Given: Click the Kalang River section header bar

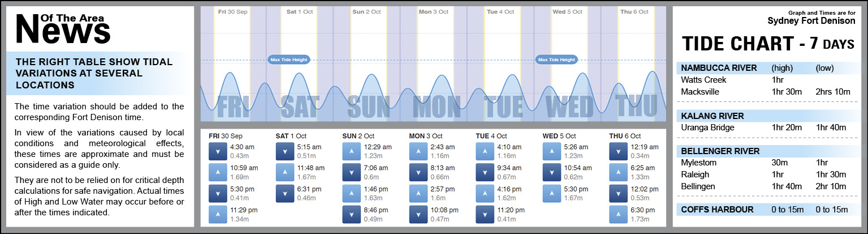Looking at the screenshot, I should point(712,116).
